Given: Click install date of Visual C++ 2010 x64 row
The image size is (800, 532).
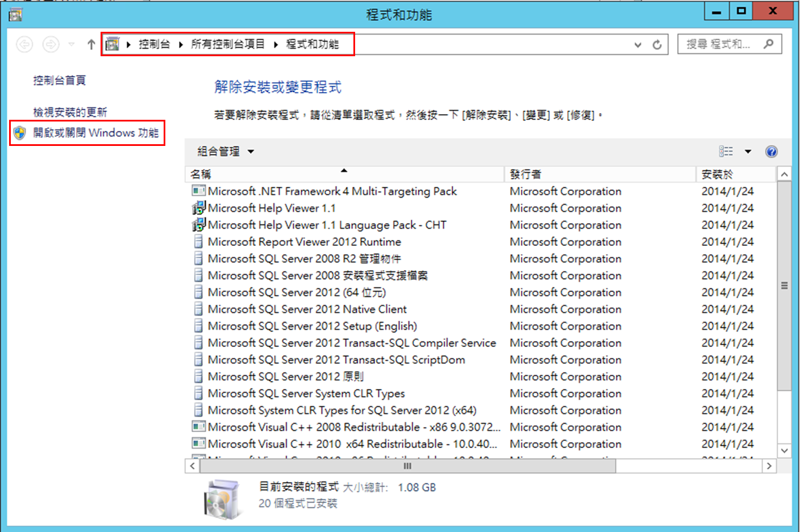Looking at the screenshot, I should (727, 444).
